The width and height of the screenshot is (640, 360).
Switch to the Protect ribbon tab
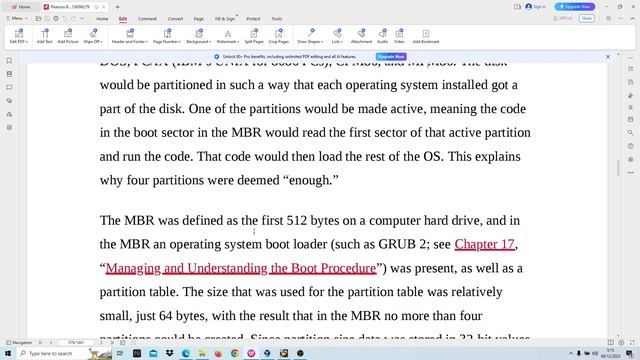[253, 19]
